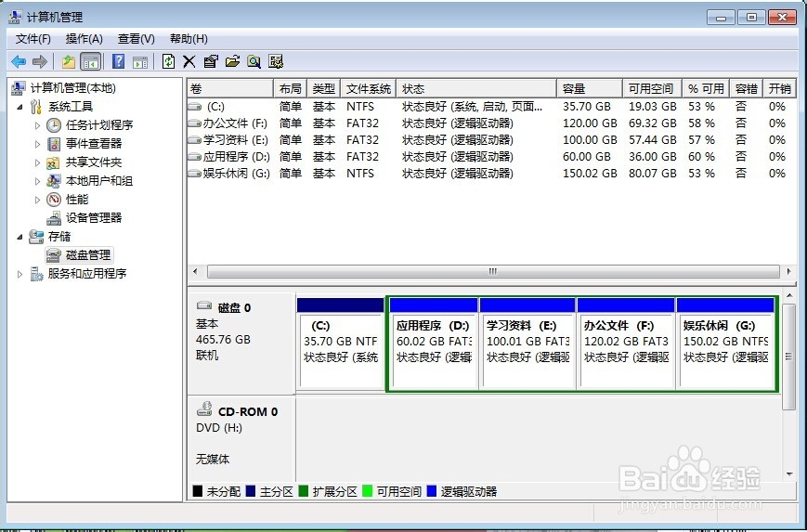
Task: Click the 系统工具 tools icon
Action: 35,107
